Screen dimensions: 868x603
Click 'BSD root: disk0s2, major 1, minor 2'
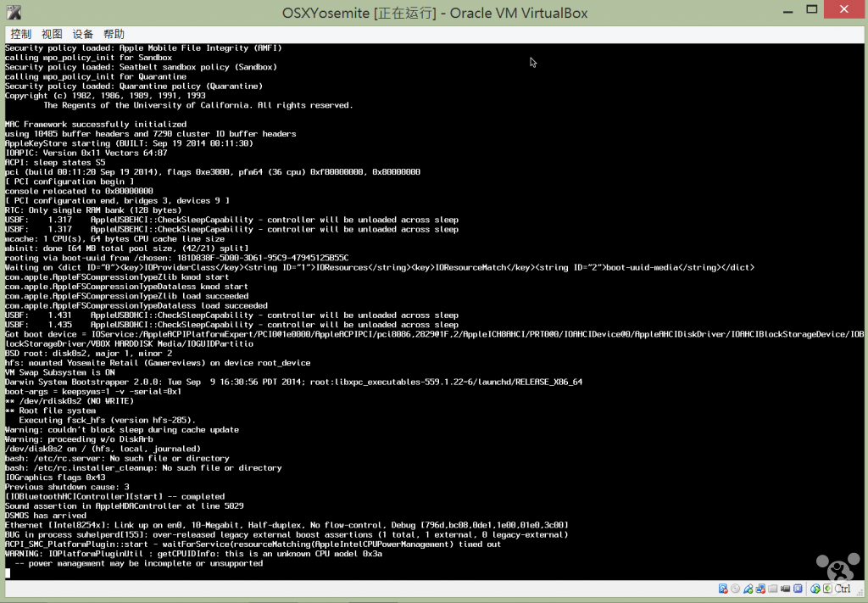(x=88, y=354)
